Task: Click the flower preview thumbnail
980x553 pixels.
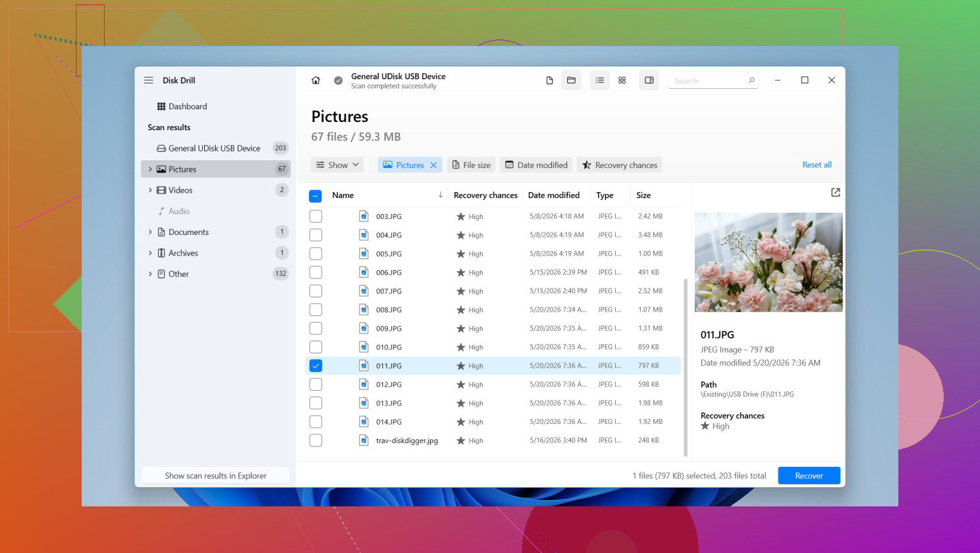Action: pos(768,262)
